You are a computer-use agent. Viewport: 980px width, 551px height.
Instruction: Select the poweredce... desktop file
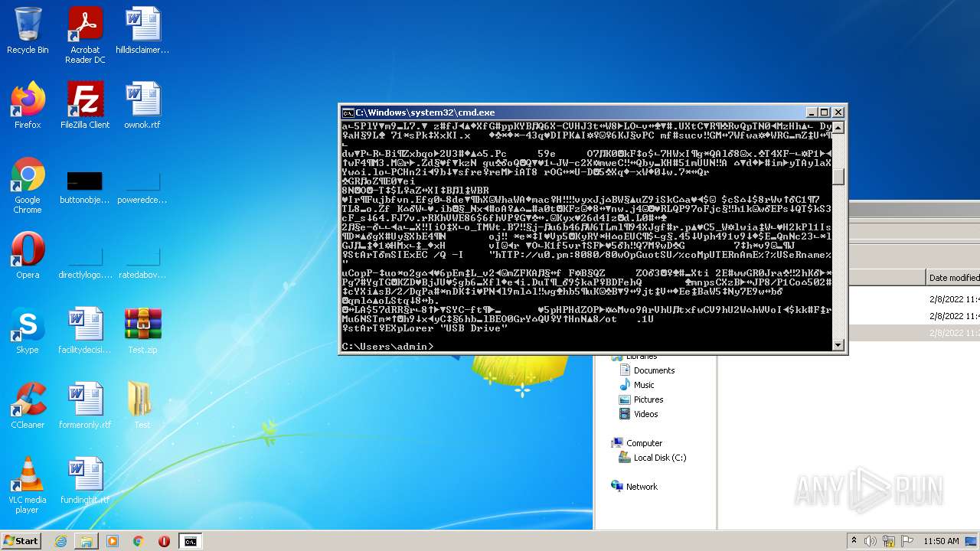(x=142, y=186)
